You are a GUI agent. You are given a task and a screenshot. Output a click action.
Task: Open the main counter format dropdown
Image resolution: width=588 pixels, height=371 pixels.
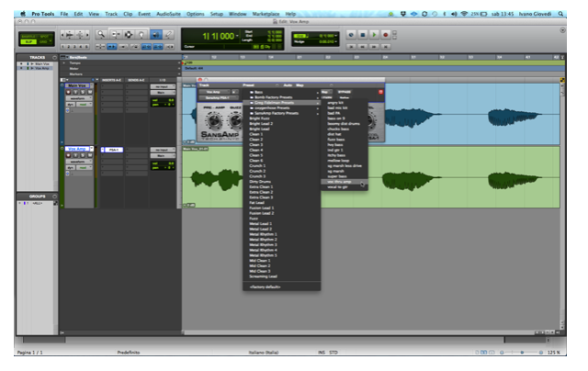click(237, 36)
